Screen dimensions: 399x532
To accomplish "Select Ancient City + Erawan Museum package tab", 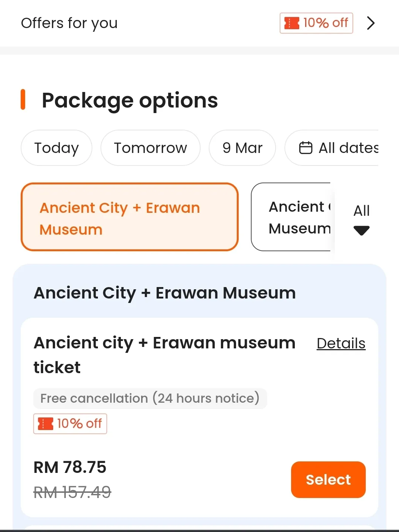I will tap(130, 217).
